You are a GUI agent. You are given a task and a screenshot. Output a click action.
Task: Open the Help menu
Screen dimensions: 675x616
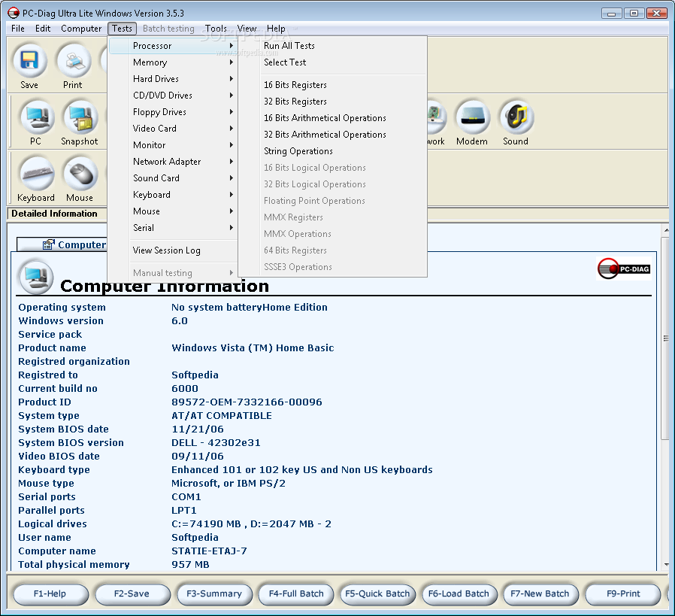tap(276, 29)
